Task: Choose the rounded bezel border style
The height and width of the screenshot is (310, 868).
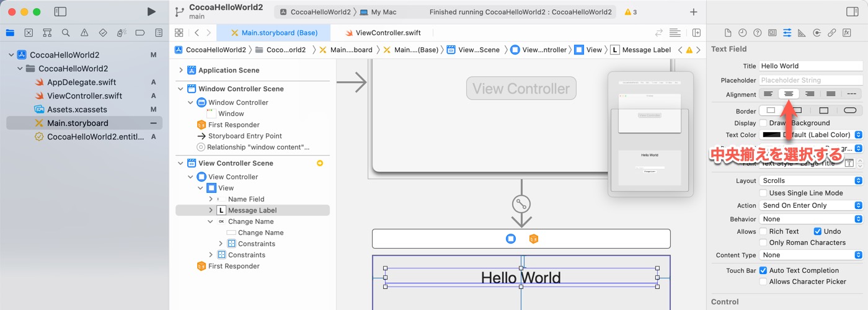Action: [x=850, y=110]
